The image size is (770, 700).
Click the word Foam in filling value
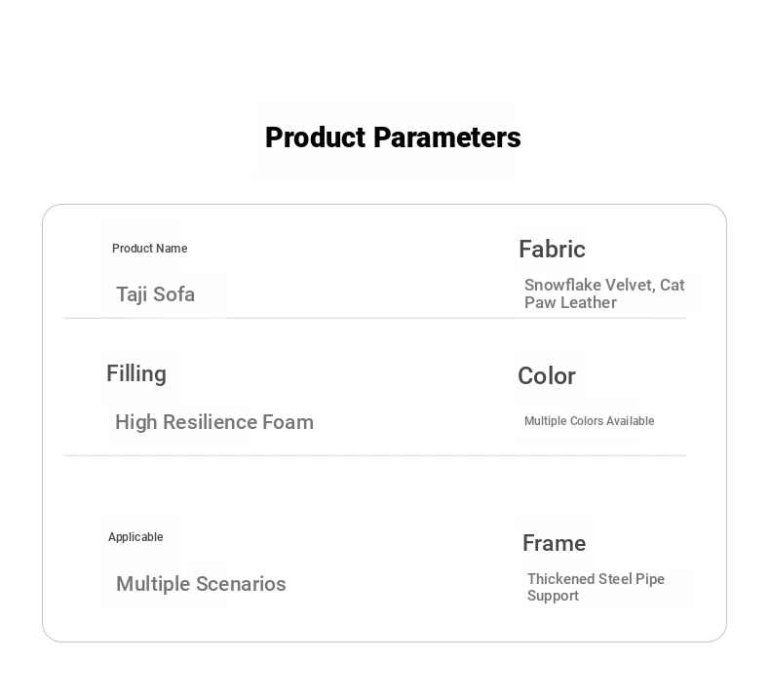(288, 422)
